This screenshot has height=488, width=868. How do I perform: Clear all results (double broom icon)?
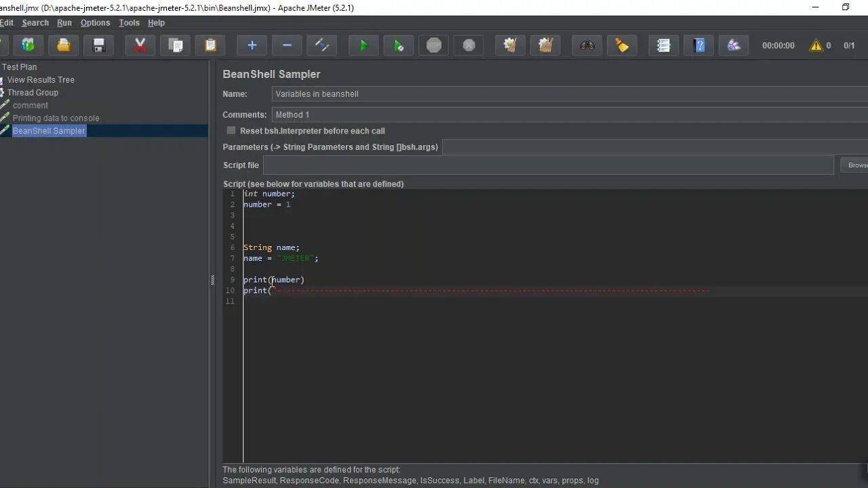[545, 45]
